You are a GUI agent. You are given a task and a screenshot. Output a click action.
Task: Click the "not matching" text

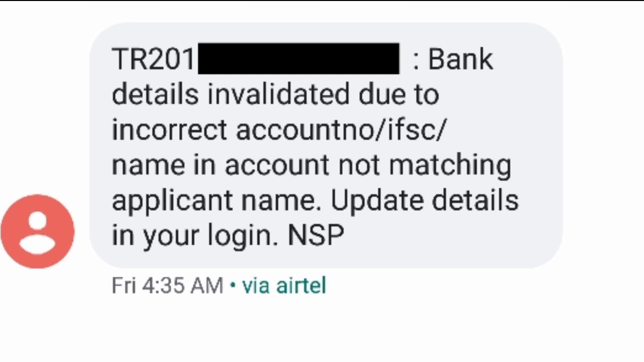coord(425,165)
